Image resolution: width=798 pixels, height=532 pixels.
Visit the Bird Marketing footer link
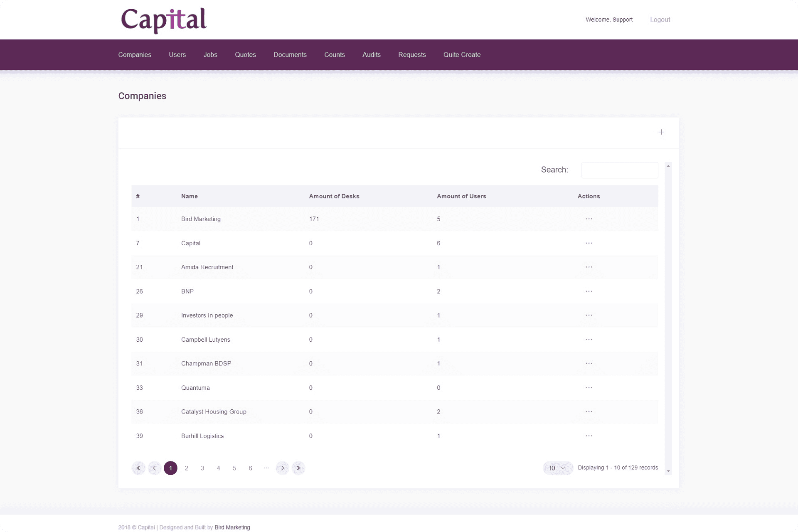pyautogui.click(x=232, y=527)
